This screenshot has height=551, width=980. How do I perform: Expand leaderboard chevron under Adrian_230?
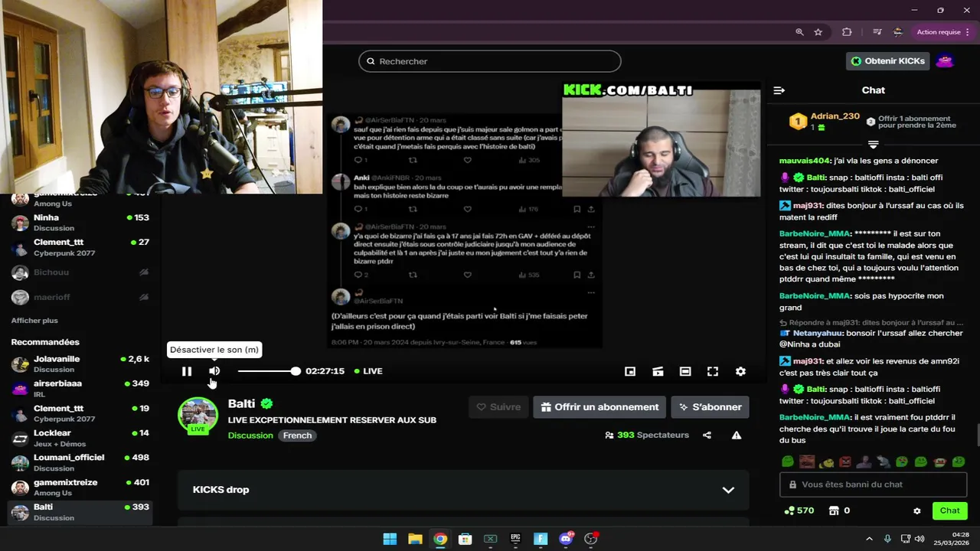873,144
